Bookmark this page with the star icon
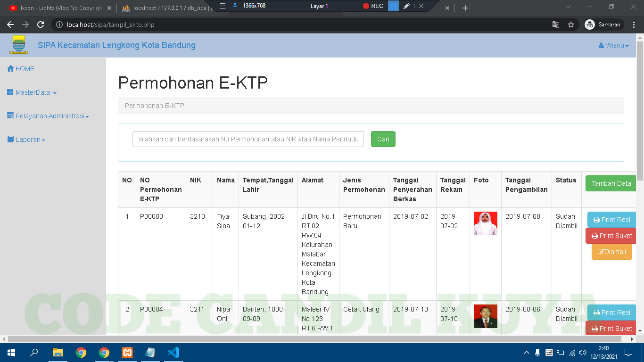644x362 pixels. coord(571,25)
